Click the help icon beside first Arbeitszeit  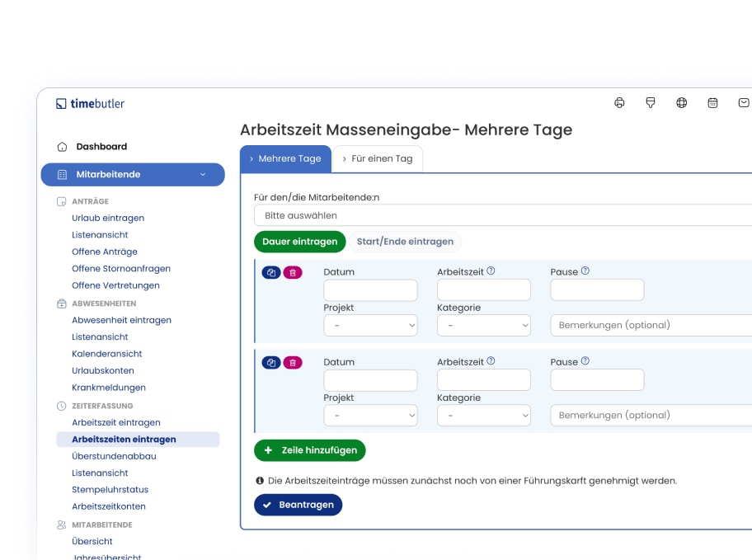pyautogui.click(x=491, y=271)
